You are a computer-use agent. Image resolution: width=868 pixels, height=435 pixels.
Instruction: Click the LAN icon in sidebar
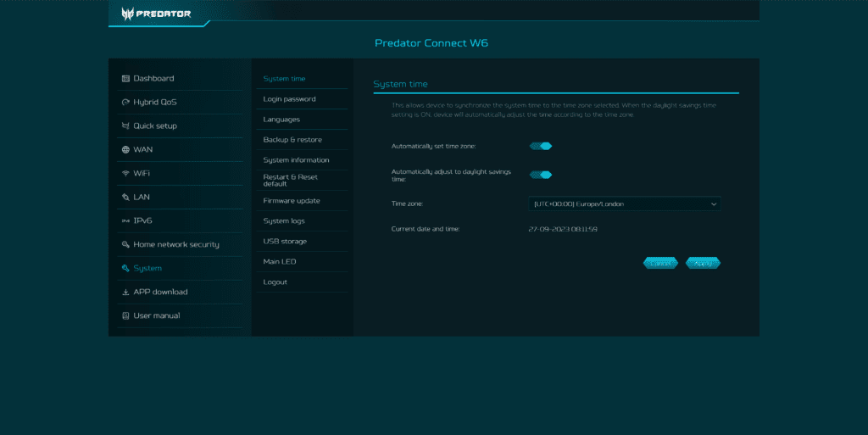[125, 198]
